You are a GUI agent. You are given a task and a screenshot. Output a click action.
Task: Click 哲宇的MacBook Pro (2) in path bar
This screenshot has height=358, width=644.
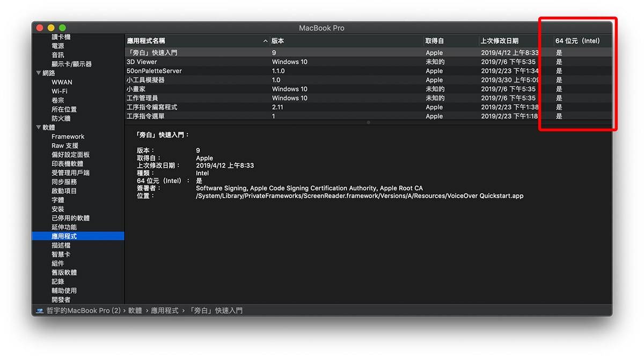[83, 311]
